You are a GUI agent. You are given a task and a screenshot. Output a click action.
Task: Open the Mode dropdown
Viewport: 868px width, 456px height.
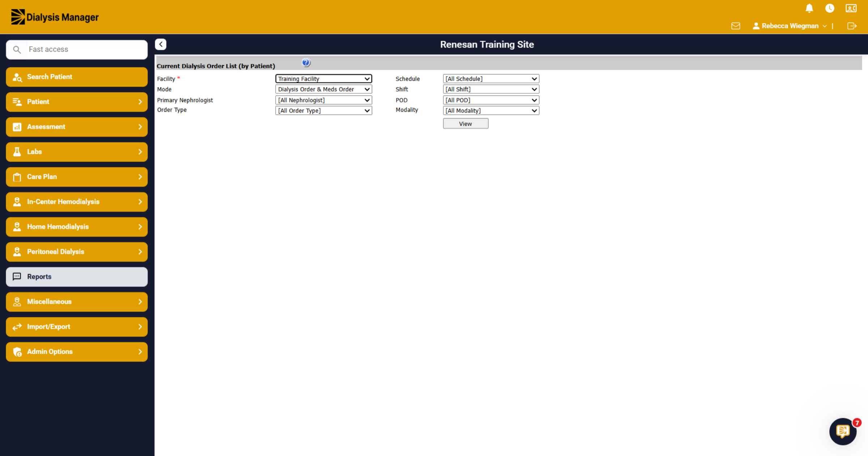tap(324, 89)
